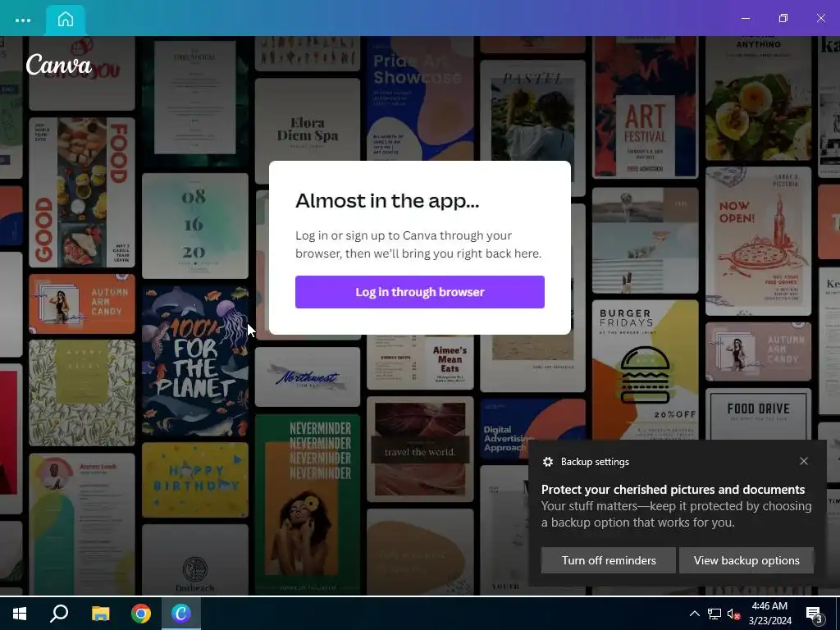Click the Happy Birthday card thumbnail
Image resolution: width=840 pixels, height=630 pixels.
click(x=195, y=479)
